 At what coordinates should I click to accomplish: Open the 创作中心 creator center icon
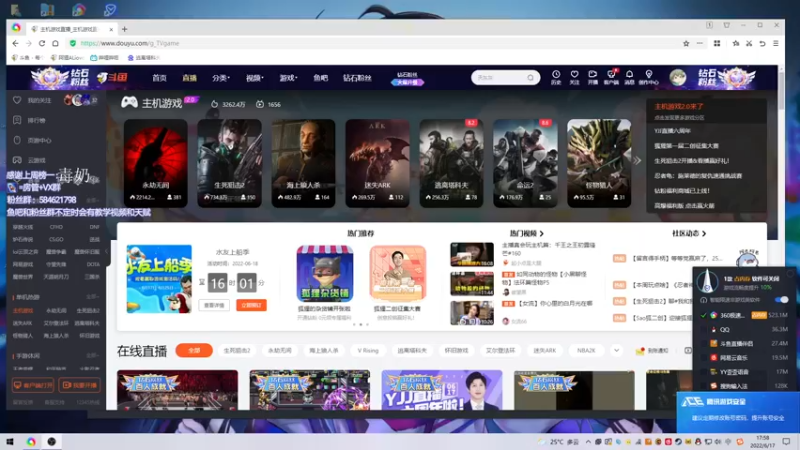(x=648, y=77)
